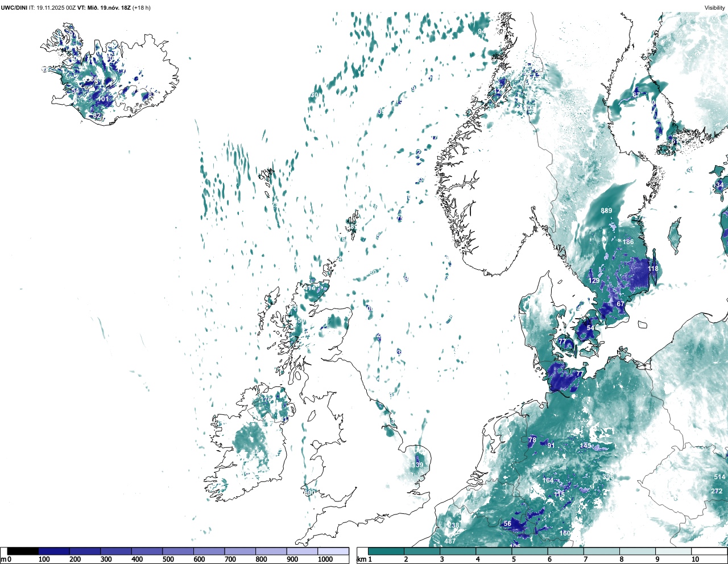Click the '487' visibility value on map

tap(450, 541)
